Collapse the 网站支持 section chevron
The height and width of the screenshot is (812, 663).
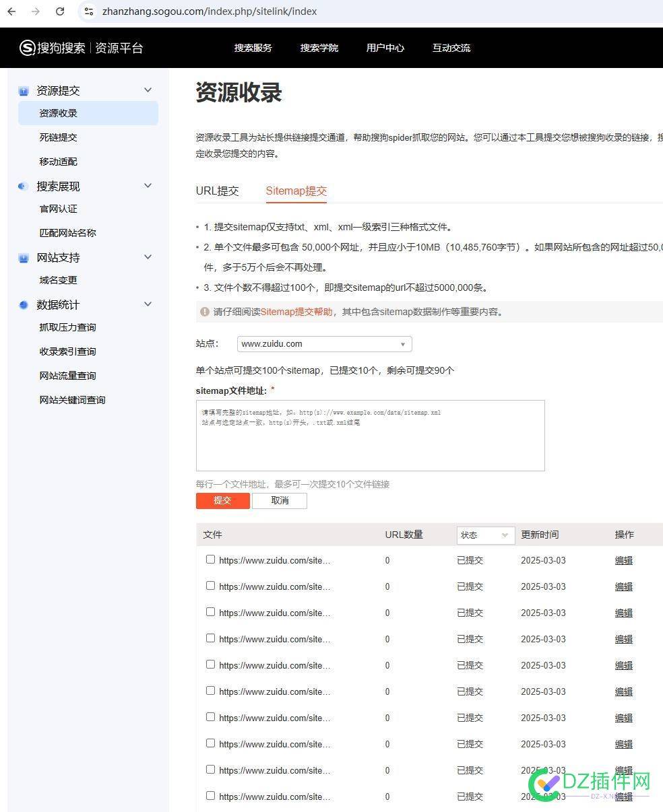[148, 257]
